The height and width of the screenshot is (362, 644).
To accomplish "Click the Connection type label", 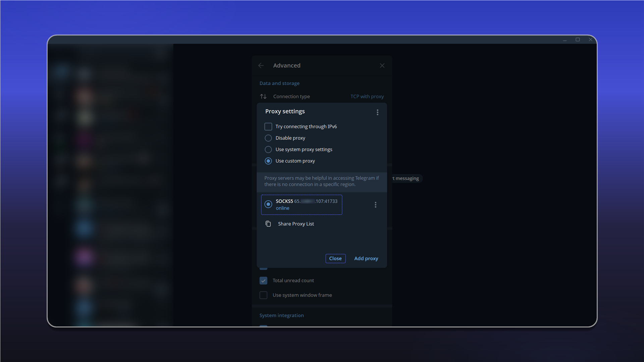I will [x=291, y=97].
